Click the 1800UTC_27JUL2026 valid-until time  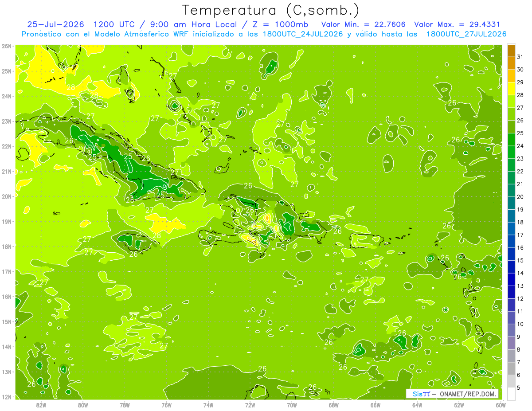pos(466,34)
